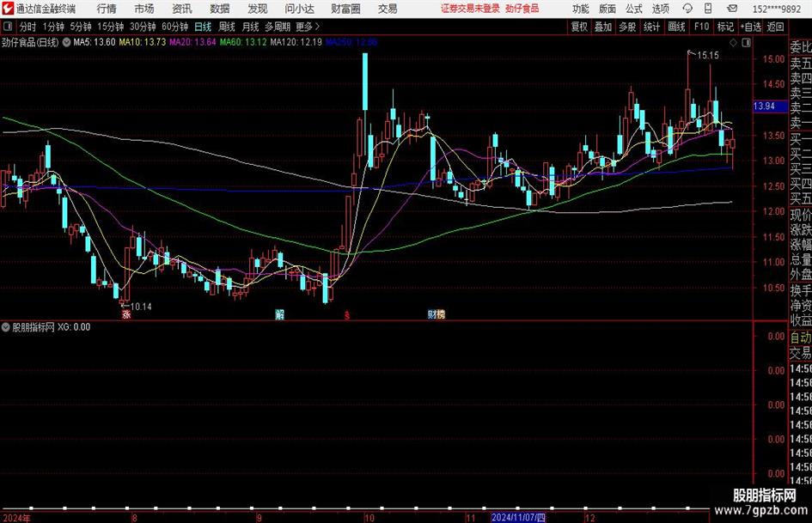
Task: Switch to the 30分钟 period tab
Action: pos(143,27)
